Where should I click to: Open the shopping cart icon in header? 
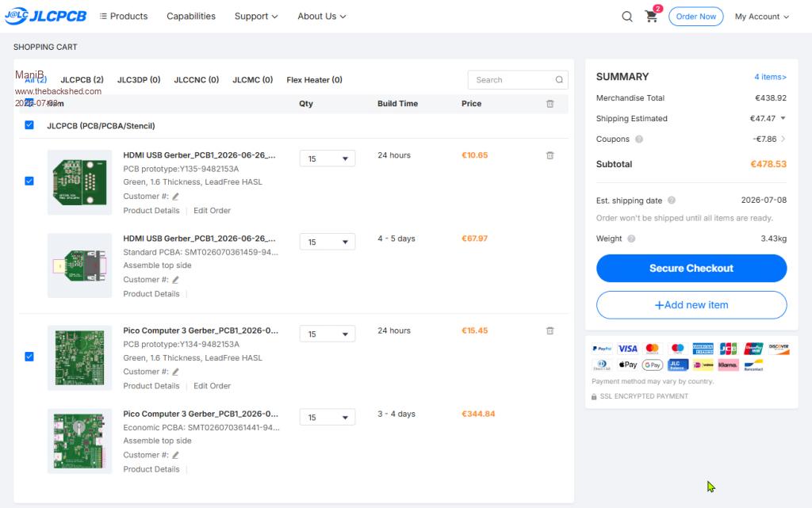(x=652, y=17)
